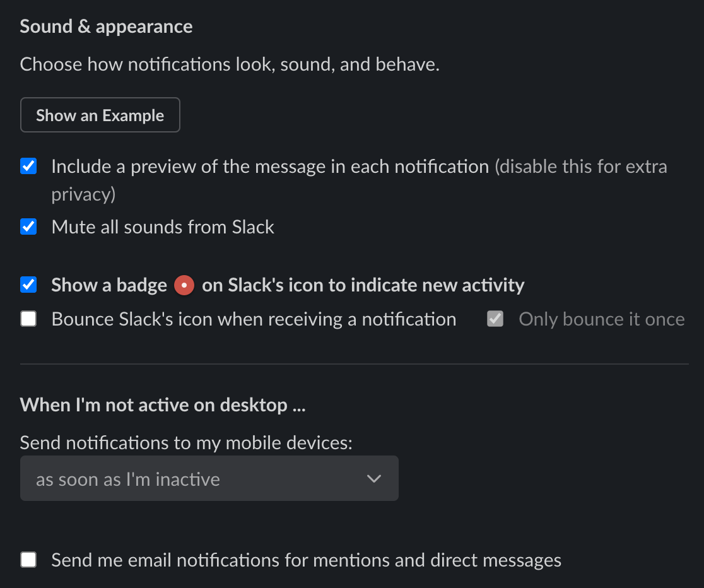Viewport: 704px width, 588px height.
Task: Click the chevron arrow in mobile notifications dropdown
Action: [374, 479]
